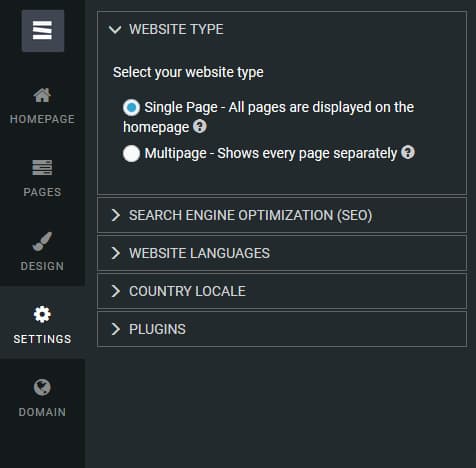Image resolution: width=476 pixels, height=468 pixels.
Task: Click the WEBSITE TYPE header text
Action: pyautogui.click(x=176, y=29)
